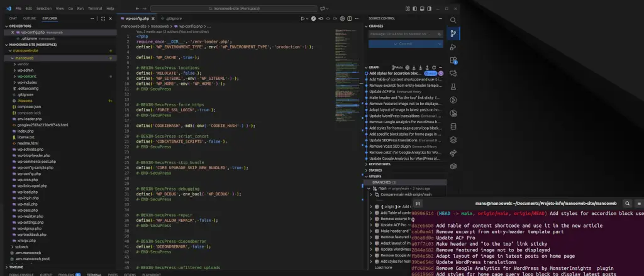
Task: Click the Commit button
Action: [402, 43]
